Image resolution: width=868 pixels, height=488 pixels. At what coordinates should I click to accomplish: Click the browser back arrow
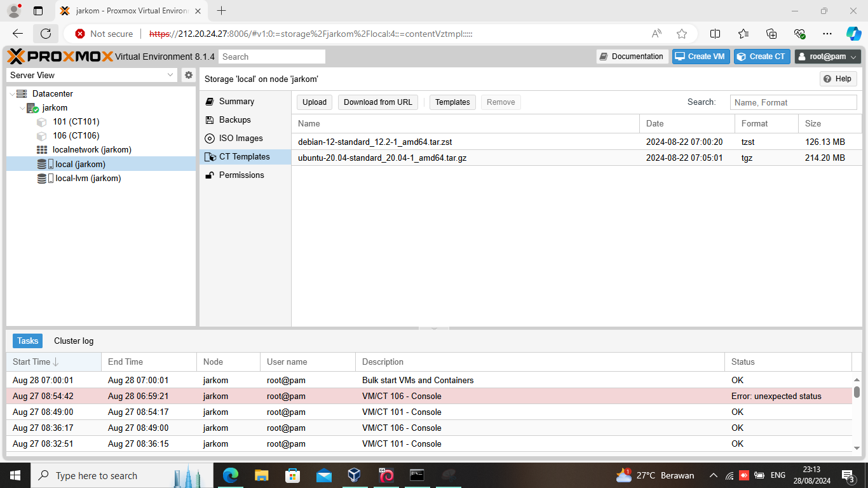point(18,34)
